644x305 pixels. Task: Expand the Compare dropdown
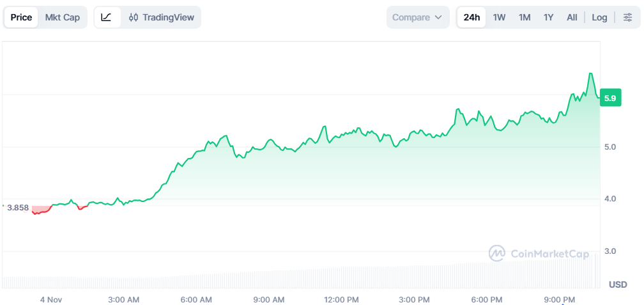417,17
